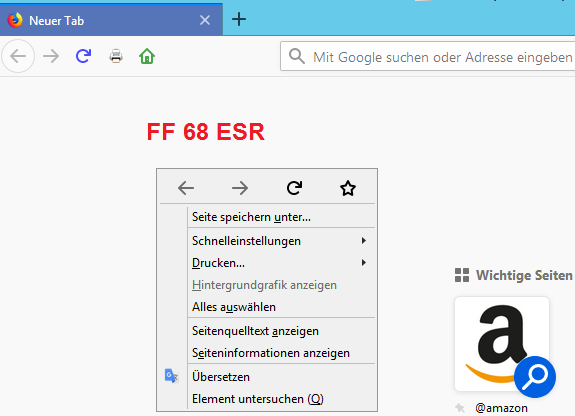The image size is (575, 416).
Task: Reload page with blue toolbar reload icon
Action: 83,56
